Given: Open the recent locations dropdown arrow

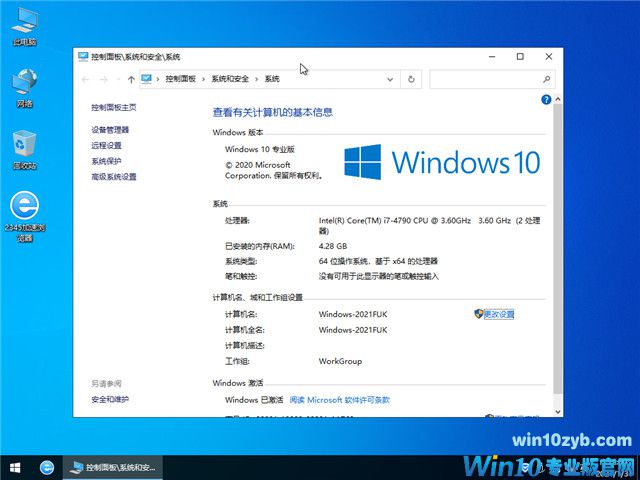Looking at the screenshot, I should [x=118, y=79].
